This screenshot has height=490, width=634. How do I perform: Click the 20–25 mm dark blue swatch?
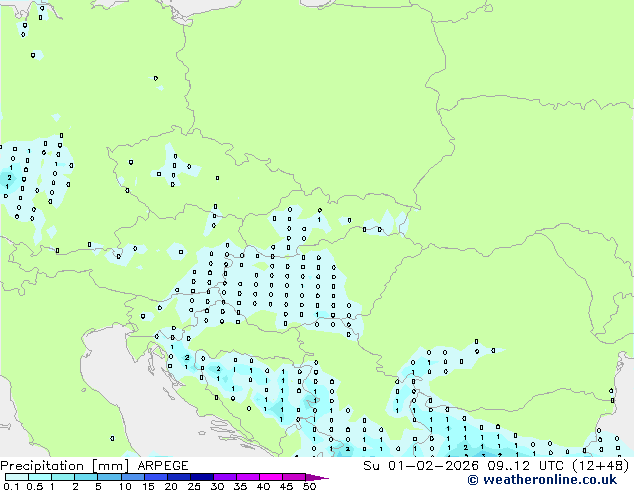(x=178, y=477)
